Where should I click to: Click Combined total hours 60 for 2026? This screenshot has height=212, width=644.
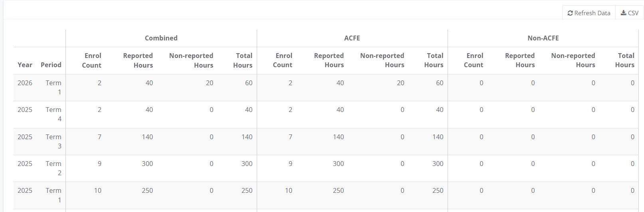point(248,83)
